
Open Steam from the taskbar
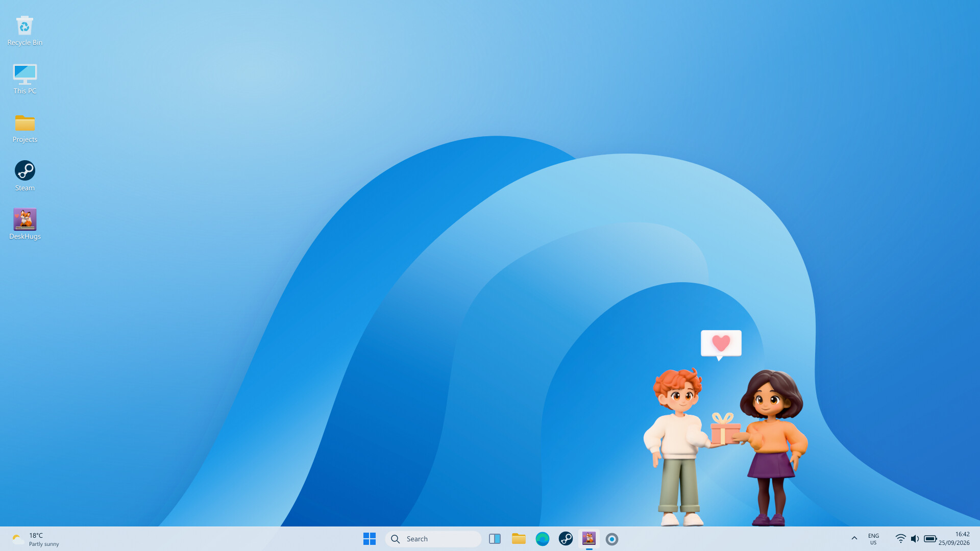pyautogui.click(x=566, y=539)
